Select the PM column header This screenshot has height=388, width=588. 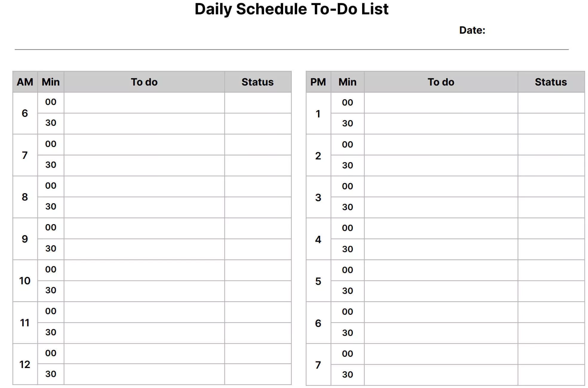pos(318,82)
